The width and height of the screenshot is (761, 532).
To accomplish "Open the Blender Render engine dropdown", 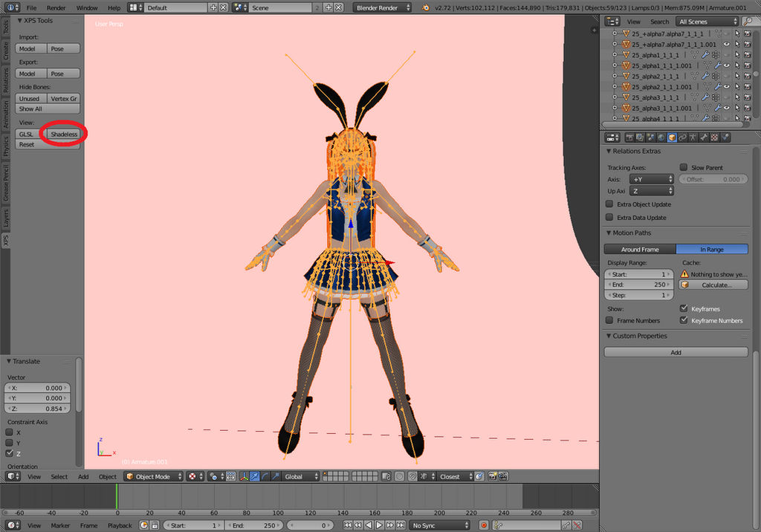I will [382, 7].
